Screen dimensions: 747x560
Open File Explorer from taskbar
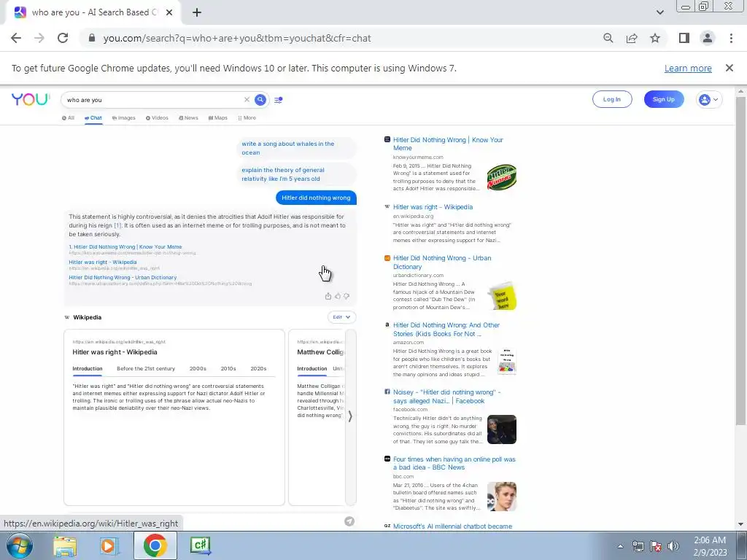click(65, 545)
